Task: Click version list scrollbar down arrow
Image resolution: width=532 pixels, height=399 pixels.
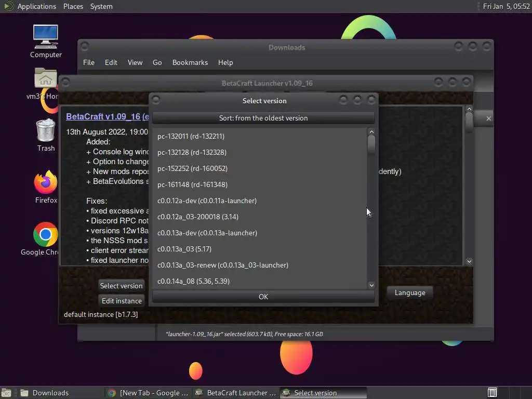Action: click(x=371, y=285)
